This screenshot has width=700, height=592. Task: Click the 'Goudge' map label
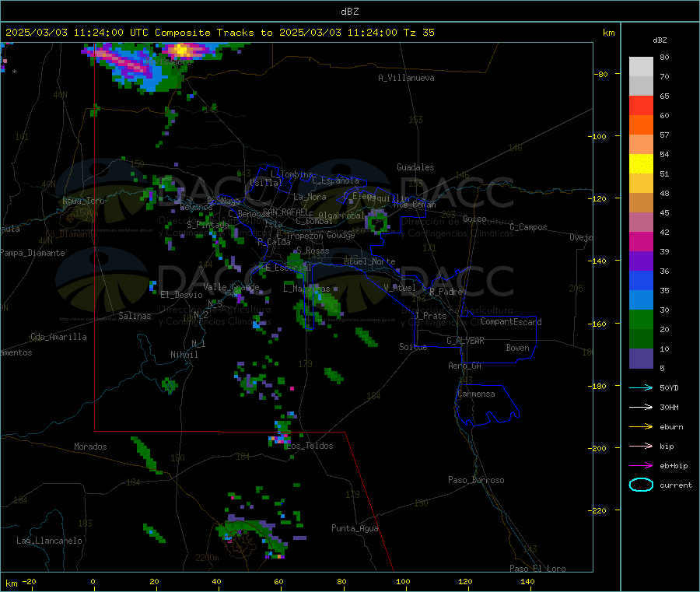click(341, 235)
